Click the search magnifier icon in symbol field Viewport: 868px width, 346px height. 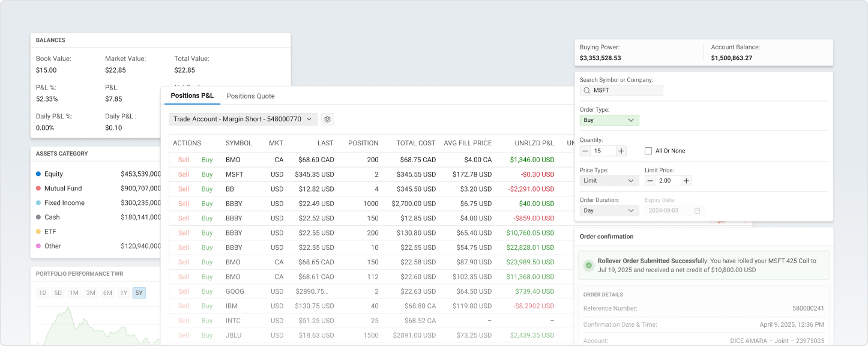click(x=586, y=91)
